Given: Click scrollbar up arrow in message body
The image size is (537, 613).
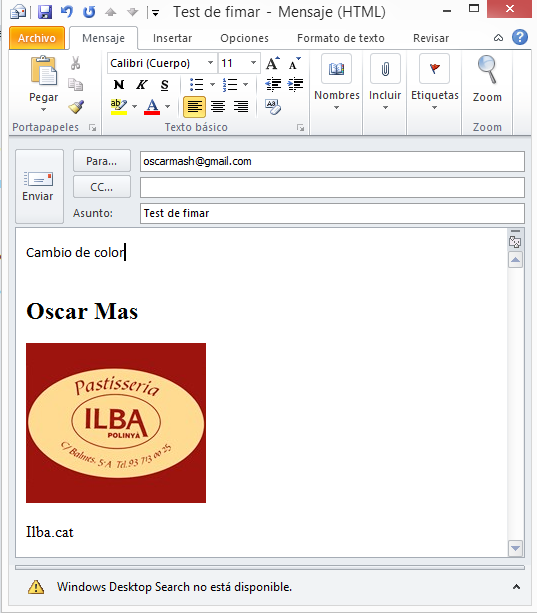Looking at the screenshot, I should (516, 260).
